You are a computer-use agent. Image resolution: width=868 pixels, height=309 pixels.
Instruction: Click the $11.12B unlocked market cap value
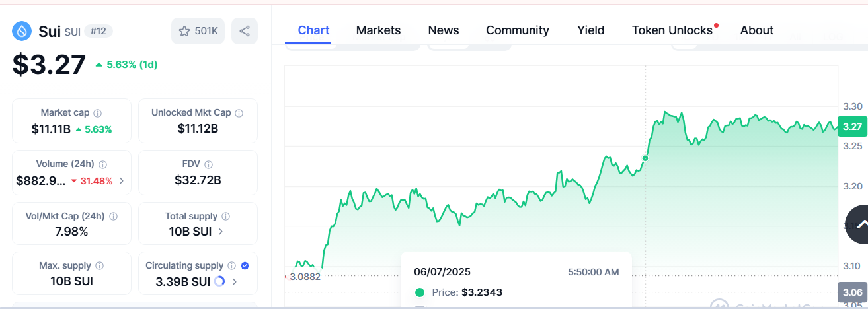(x=198, y=129)
